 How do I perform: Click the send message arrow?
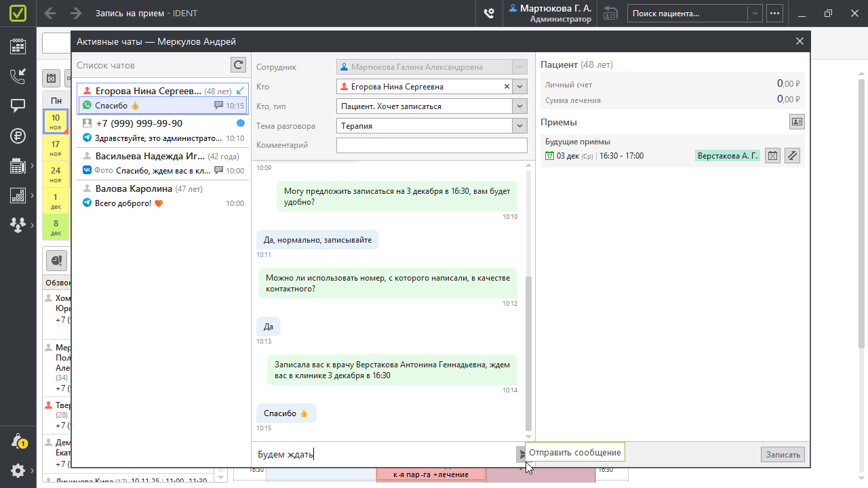coord(521,454)
